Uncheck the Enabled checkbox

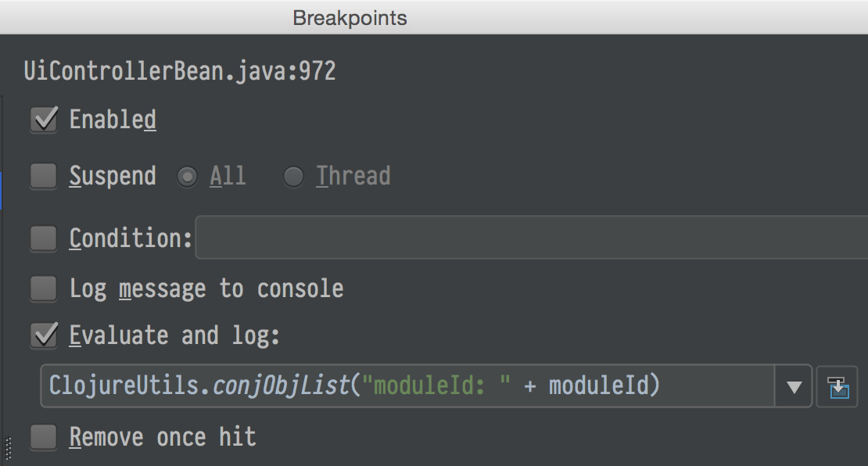pos(44,120)
